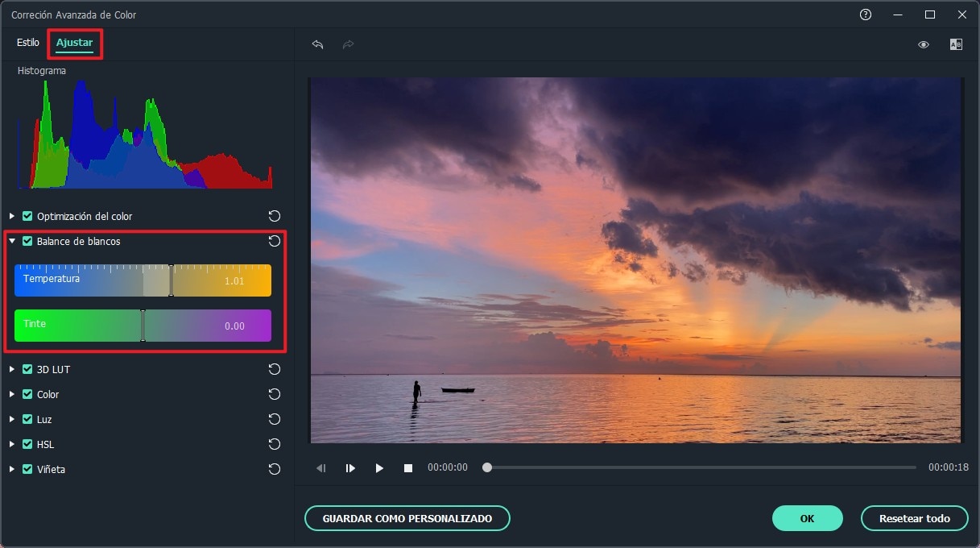
Task: Expand the Viñeta section
Action: [x=12, y=469]
